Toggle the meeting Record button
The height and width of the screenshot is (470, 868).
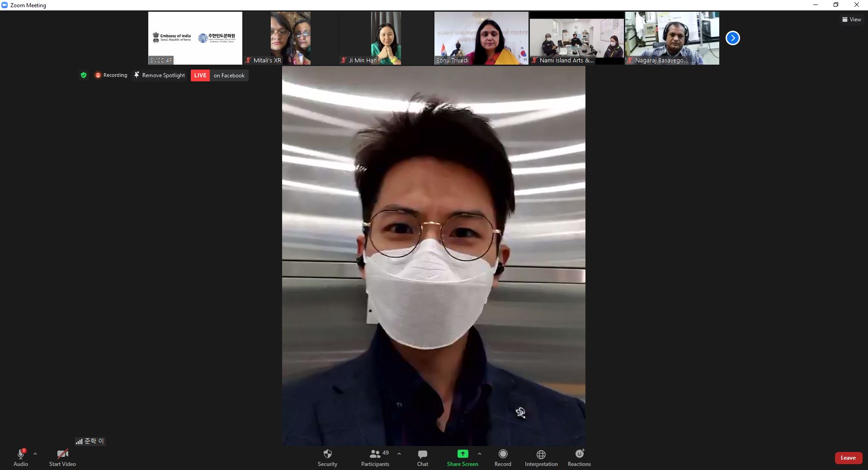point(503,457)
